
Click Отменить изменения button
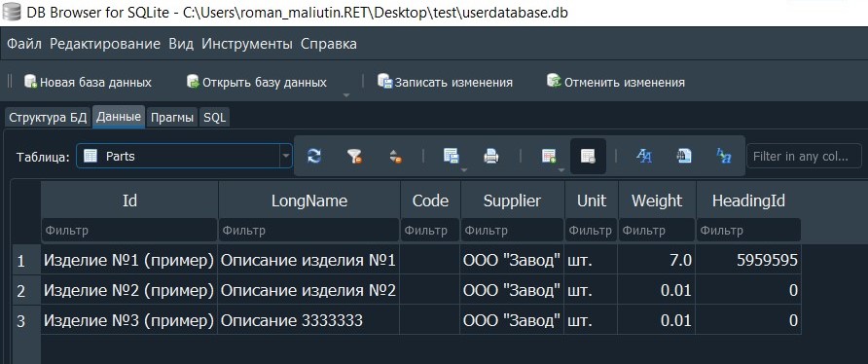click(x=616, y=82)
